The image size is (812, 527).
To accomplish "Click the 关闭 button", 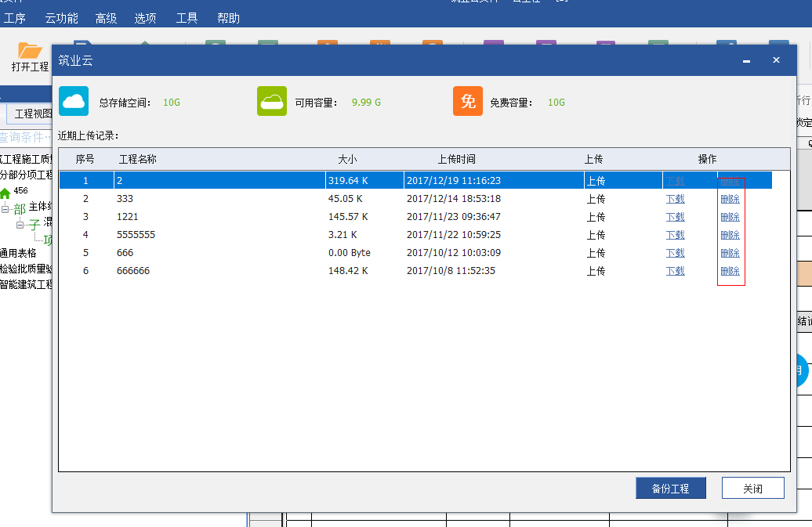I will coord(752,488).
